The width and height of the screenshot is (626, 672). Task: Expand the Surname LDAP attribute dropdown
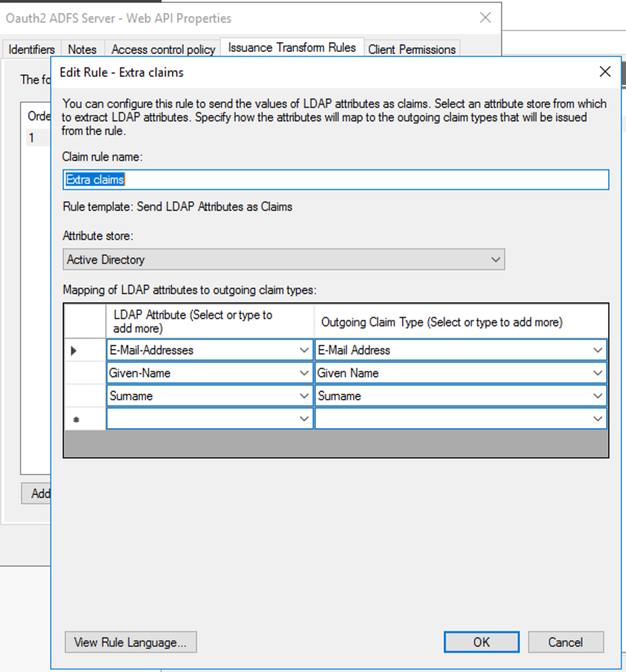(x=304, y=396)
